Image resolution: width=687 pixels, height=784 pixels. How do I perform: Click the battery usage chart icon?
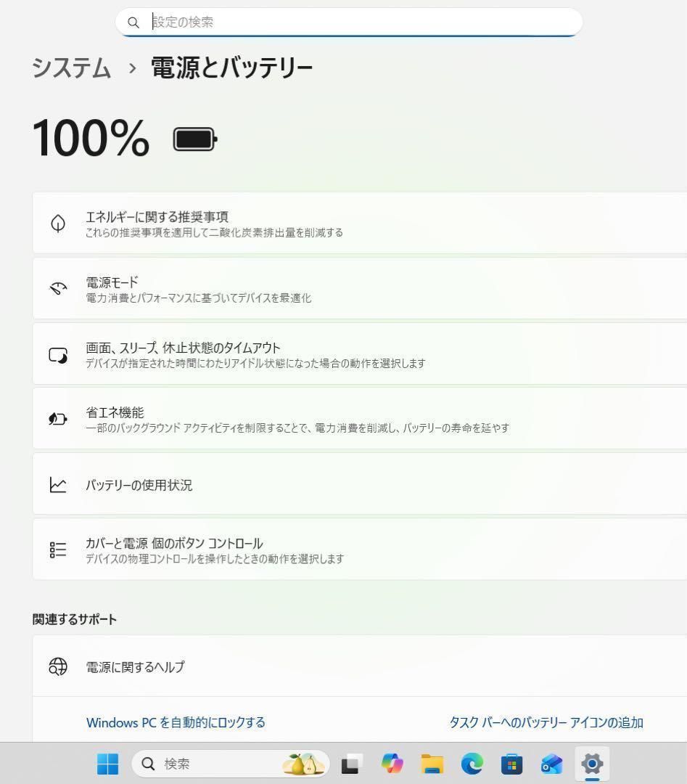[58, 485]
